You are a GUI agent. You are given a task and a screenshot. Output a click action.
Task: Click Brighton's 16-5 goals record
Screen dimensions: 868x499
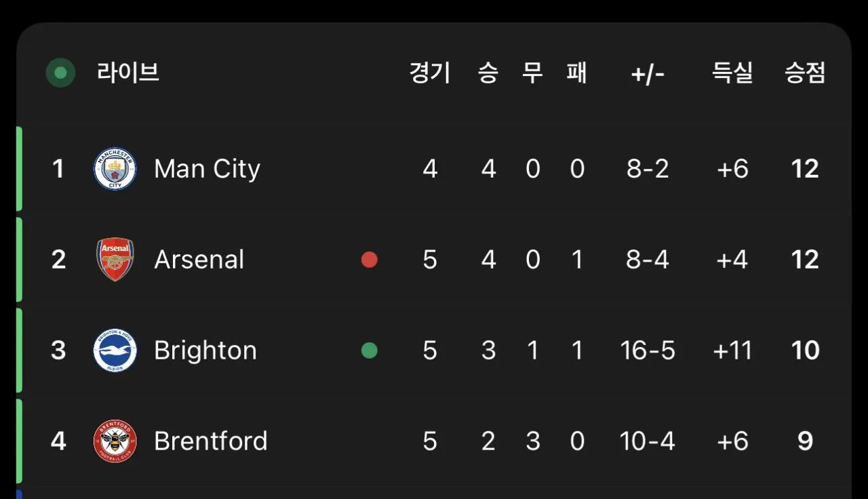pyautogui.click(x=648, y=351)
